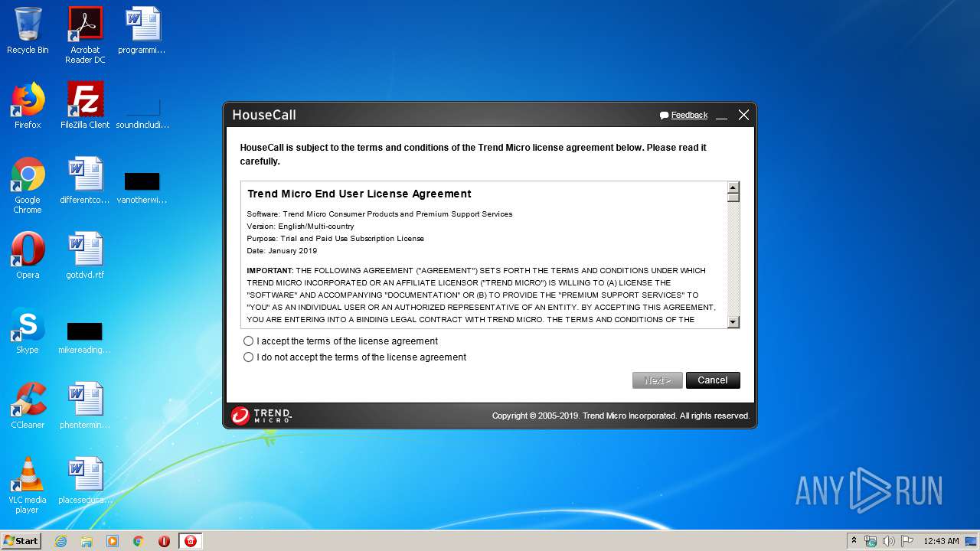This screenshot has height=551, width=980.
Task: Open the CCleaner desktop shortcut
Action: pyautogui.click(x=28, y=406)
